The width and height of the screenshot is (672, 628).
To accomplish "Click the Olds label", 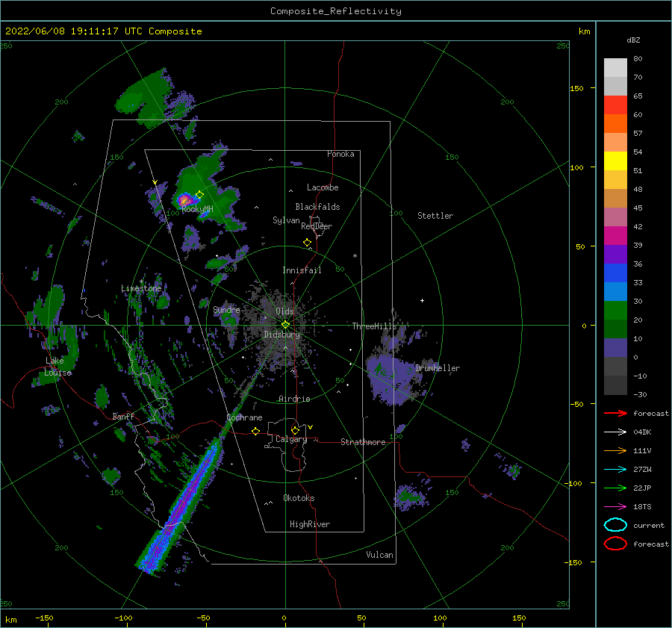I will (284, 311).
